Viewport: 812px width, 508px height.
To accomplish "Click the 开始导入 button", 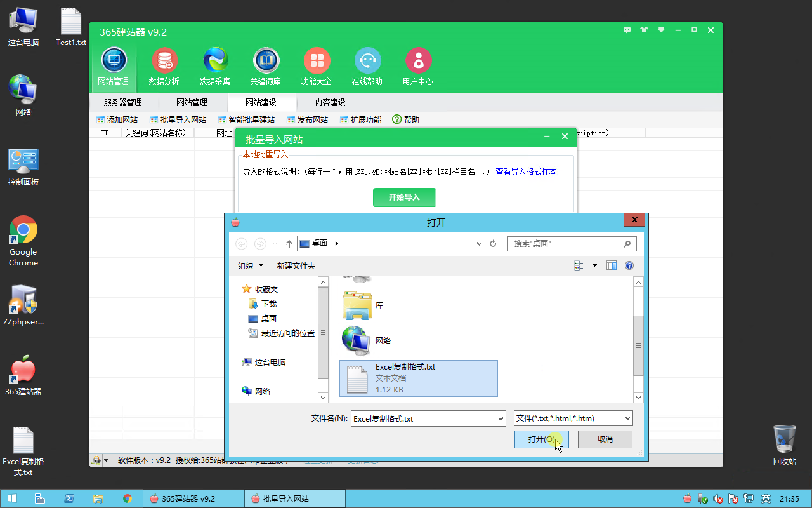I will pyautogui.click(x=405, y=197).
